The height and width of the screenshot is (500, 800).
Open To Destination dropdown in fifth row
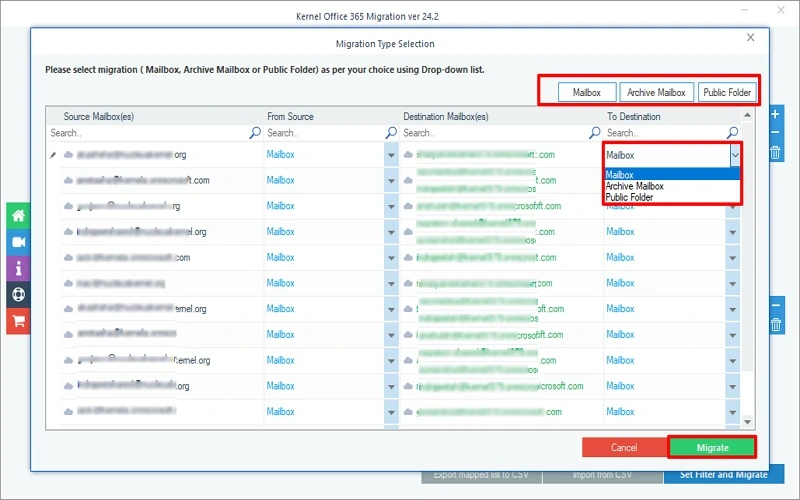click(733, 258)
